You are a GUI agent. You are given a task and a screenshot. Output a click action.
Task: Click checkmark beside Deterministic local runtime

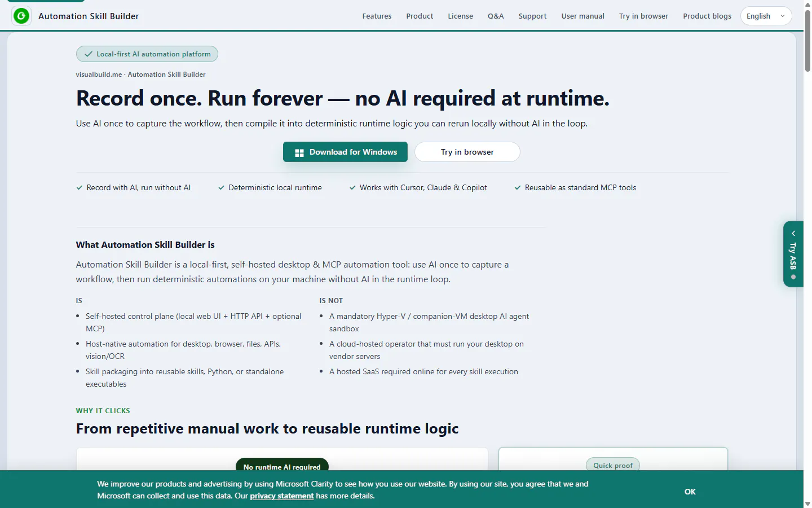222,188
